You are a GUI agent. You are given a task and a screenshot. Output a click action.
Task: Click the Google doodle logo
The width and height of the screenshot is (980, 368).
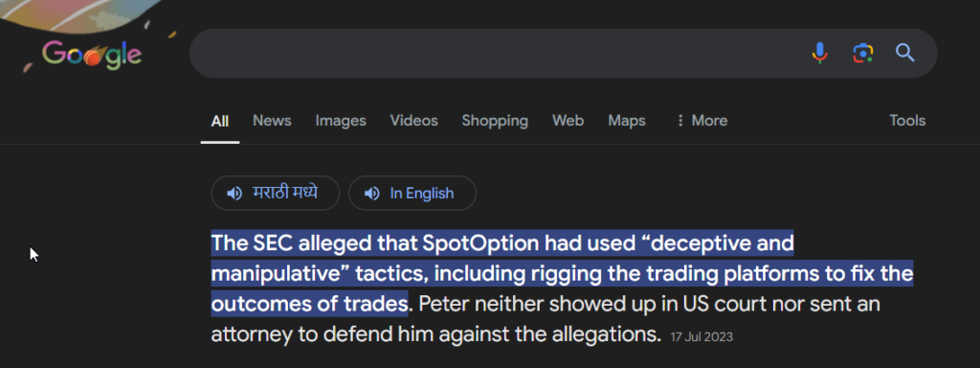pos(92,55)
